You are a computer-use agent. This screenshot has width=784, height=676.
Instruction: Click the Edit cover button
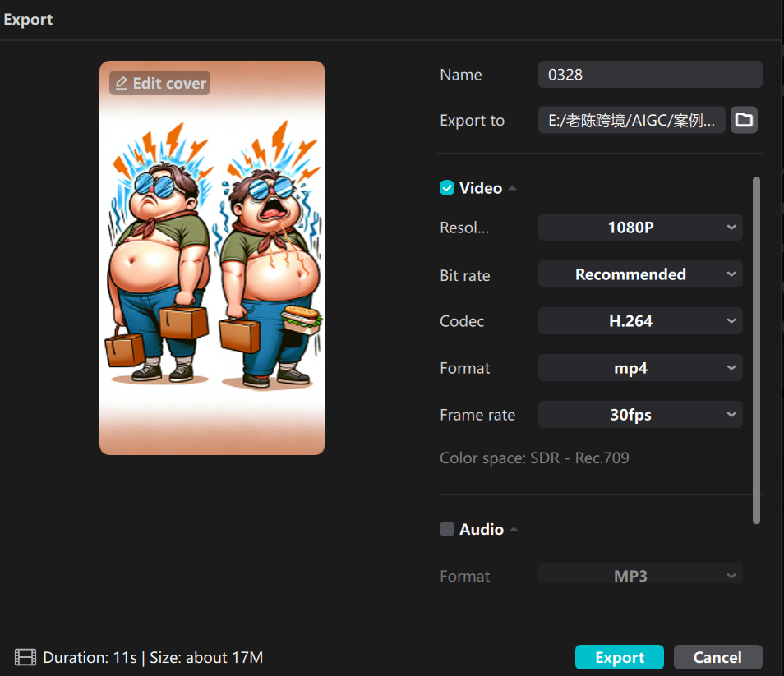159,83
